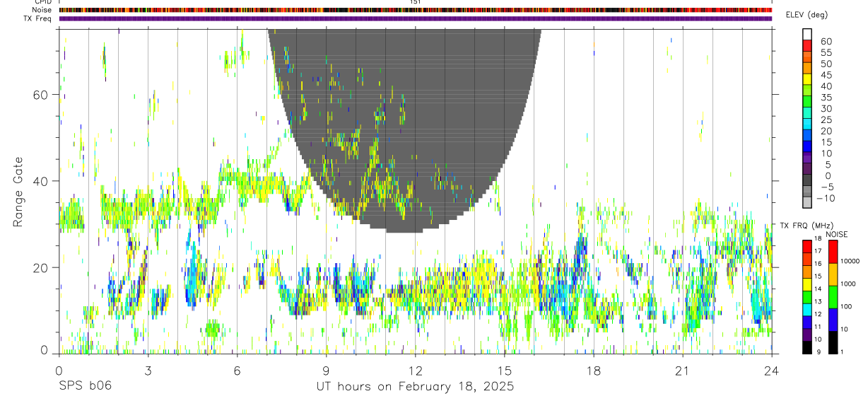Click hour tick label '6' on time axis
Screen dimensions: 868x401
[x=237, y=371]
